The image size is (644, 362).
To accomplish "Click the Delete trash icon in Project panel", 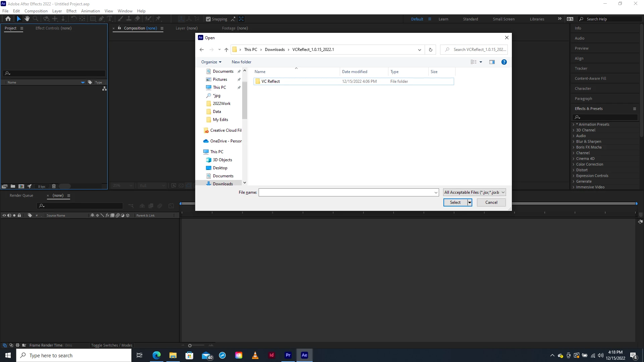I will (54, 186).
